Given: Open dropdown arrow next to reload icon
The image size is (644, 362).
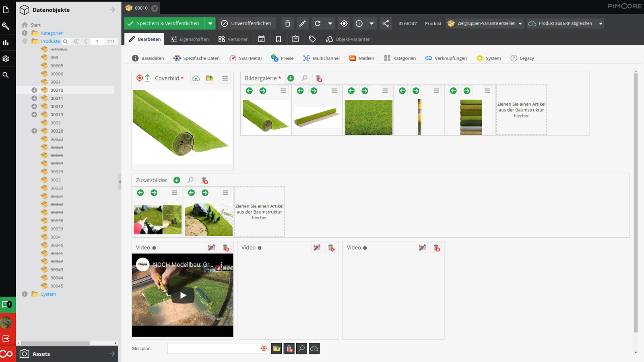Looking at the screenshot, I should [330, 23].
